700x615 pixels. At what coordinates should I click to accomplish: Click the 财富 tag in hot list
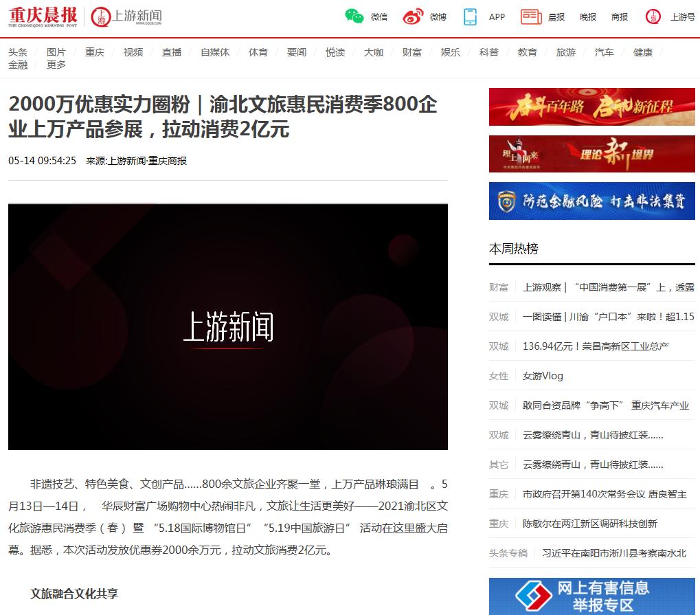pyautogui.click(x=499, y=287)
